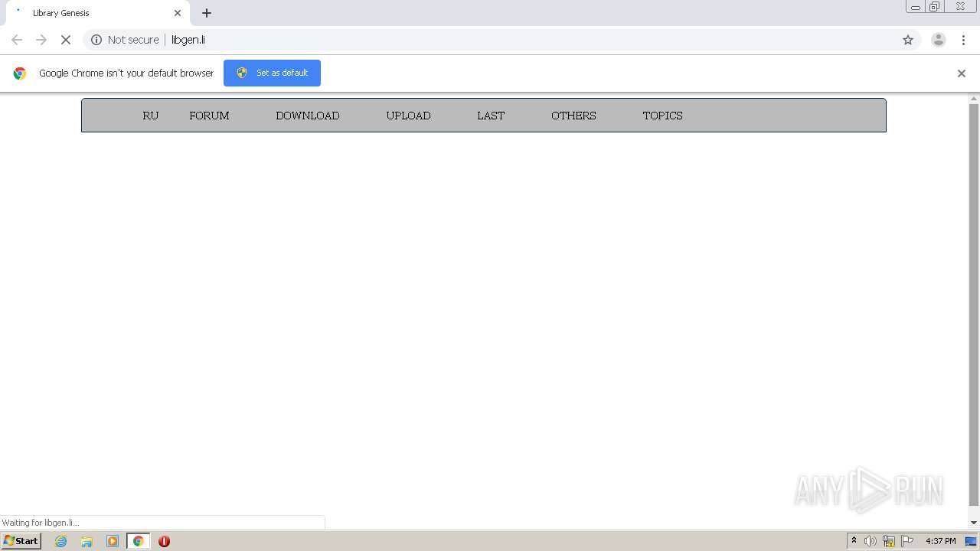
Task: Open the Windows Start menu
Action: coord(21,540)
